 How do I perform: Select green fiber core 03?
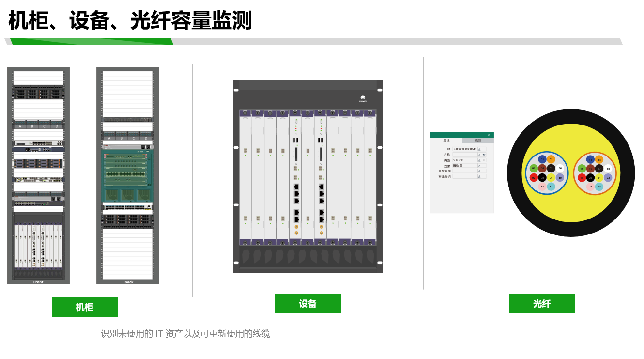[x=534, y=168]
